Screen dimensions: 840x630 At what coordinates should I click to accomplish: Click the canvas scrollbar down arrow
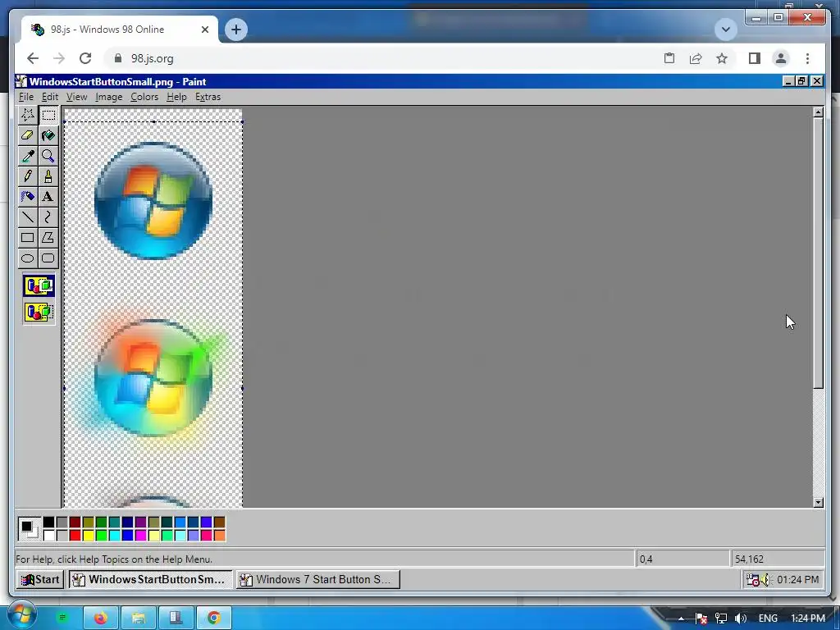818,503
